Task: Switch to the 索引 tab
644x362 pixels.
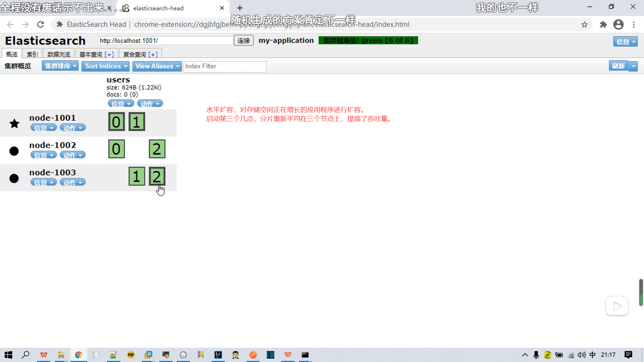Action: click(x=32, y=54)
